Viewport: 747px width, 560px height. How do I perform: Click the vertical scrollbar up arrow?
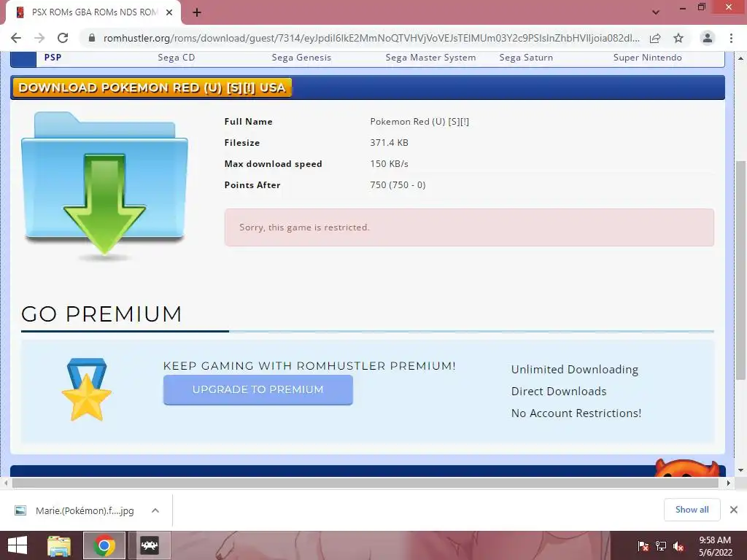[740, 58]
